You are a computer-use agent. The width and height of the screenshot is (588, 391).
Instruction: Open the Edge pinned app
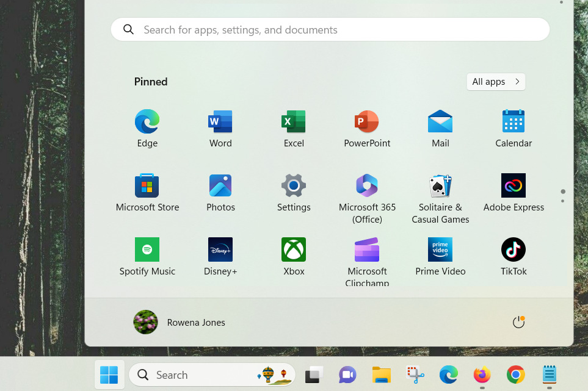pos(147,128)
